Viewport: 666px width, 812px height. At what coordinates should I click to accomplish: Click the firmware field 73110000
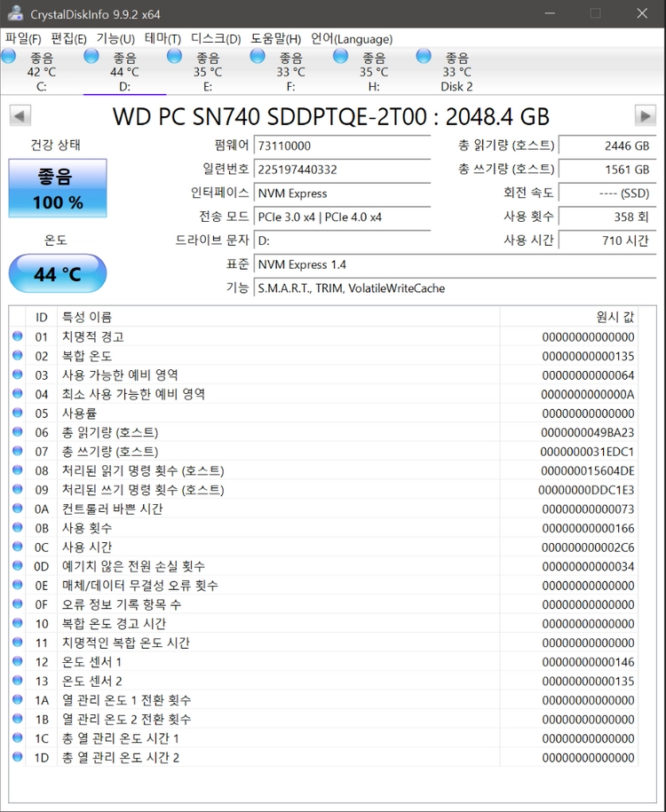point(342,146)
